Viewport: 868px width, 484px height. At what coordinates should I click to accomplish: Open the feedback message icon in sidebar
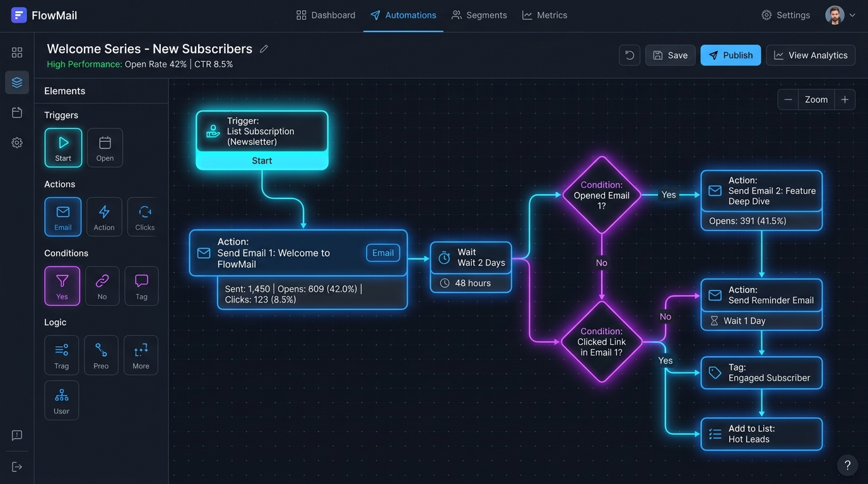coord(17,435)
